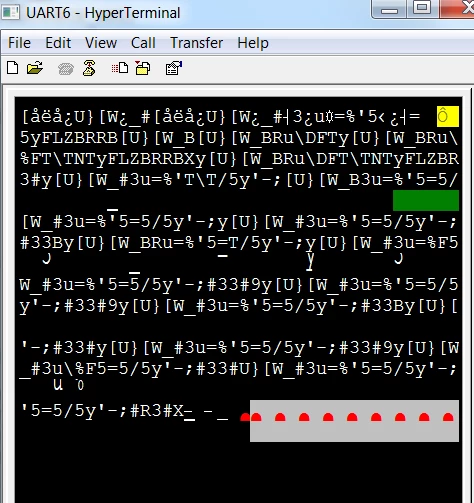Click the Receive toolbar icon
The height and width of the screenshot is (503, 474).
tap(143, 68)
